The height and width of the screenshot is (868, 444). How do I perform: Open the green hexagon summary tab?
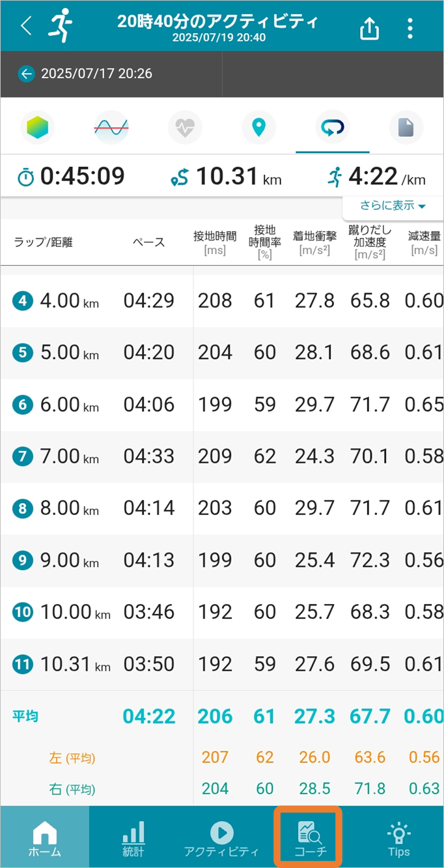click(38, 127)
